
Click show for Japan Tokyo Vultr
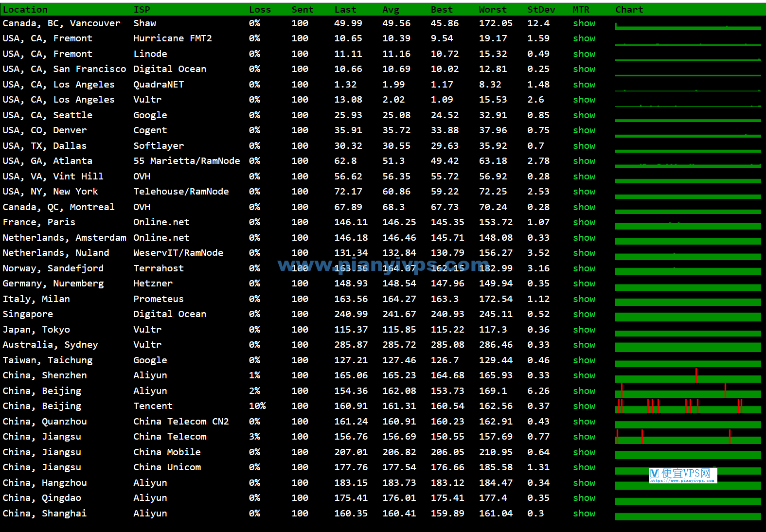[x=584, y=330]
